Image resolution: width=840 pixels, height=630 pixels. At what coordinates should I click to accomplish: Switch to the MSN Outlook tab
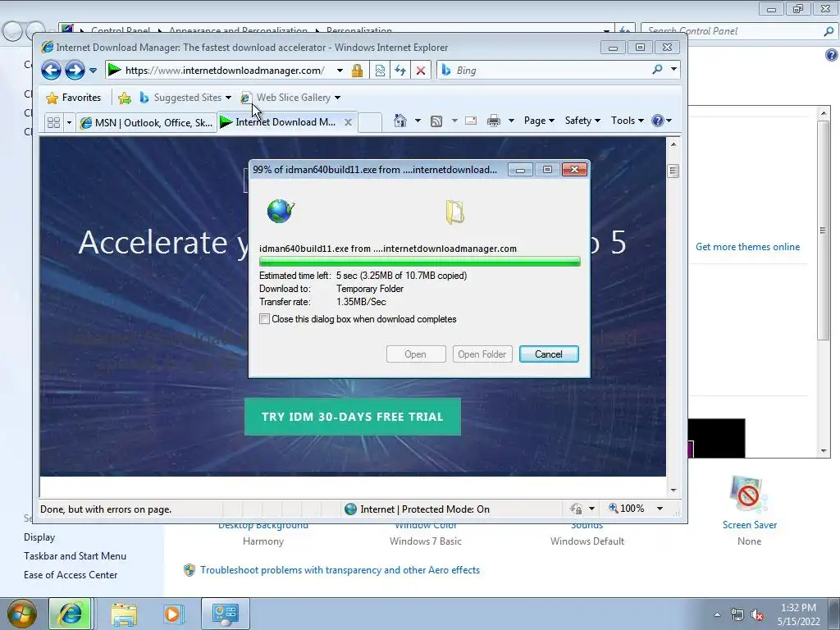pos(146,123)
